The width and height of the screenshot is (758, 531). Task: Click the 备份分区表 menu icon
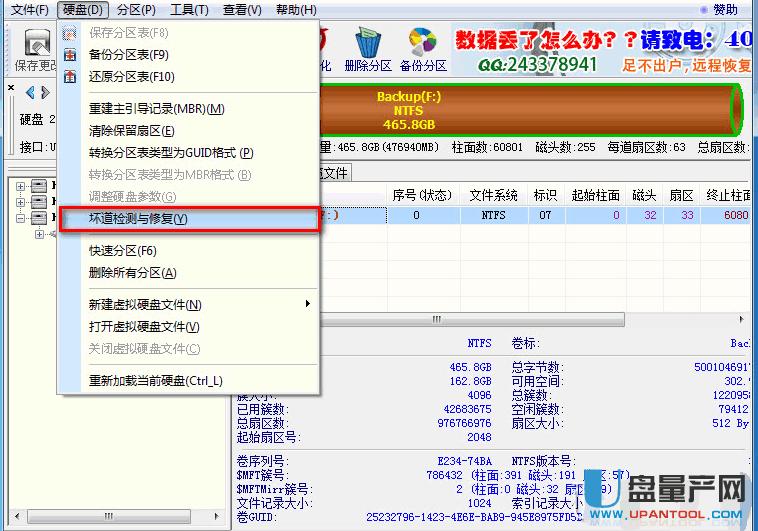pos(69,54)
